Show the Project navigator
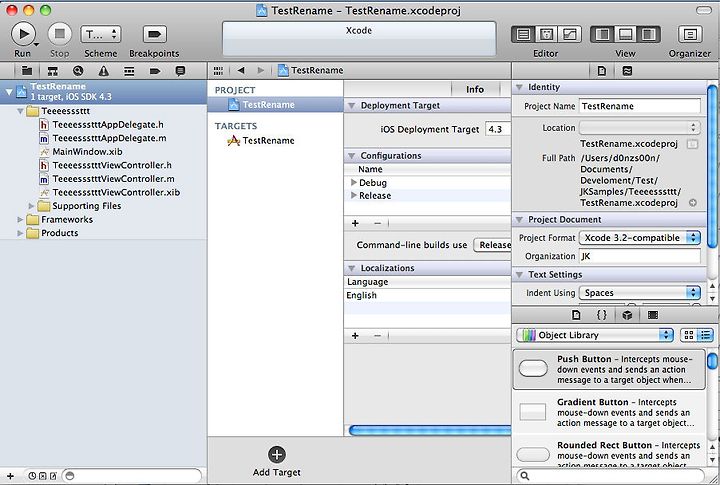The image size is (720, 485). coord(27,71)
